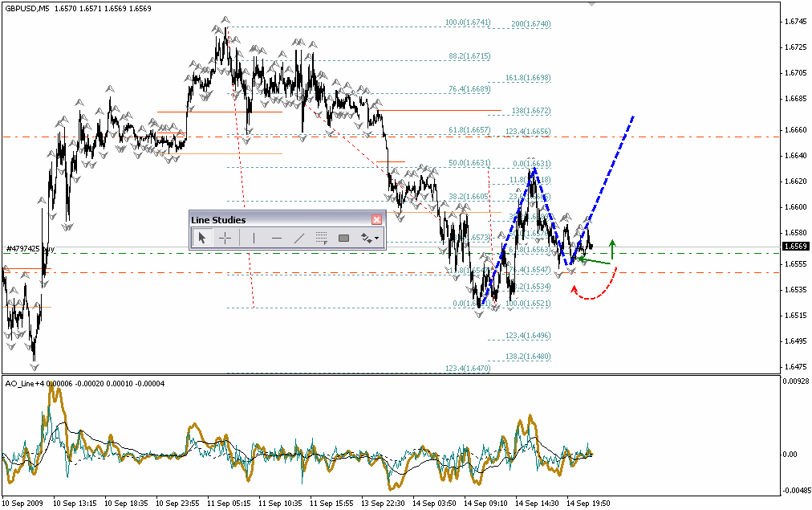Screen dimensions: 812x510
Task: Choose the vertical line drawing tool
Action: (x=254, y=238)
